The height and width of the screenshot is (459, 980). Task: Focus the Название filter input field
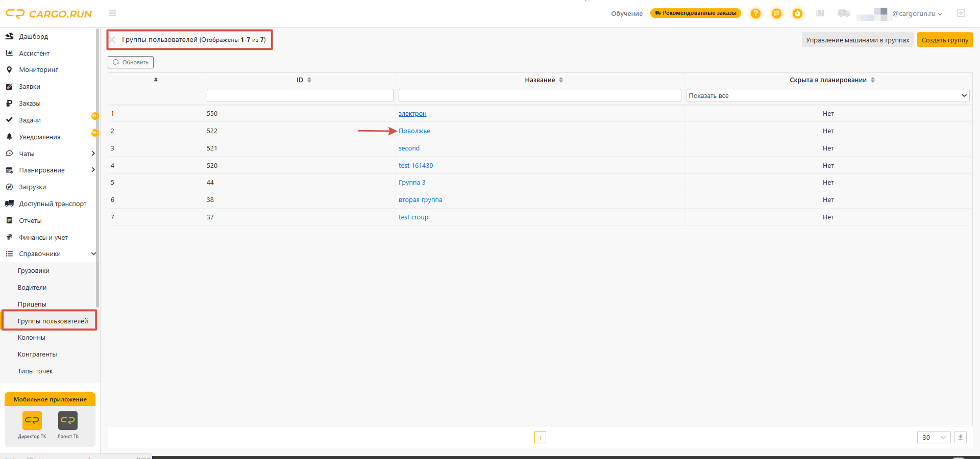pos(540,95)
